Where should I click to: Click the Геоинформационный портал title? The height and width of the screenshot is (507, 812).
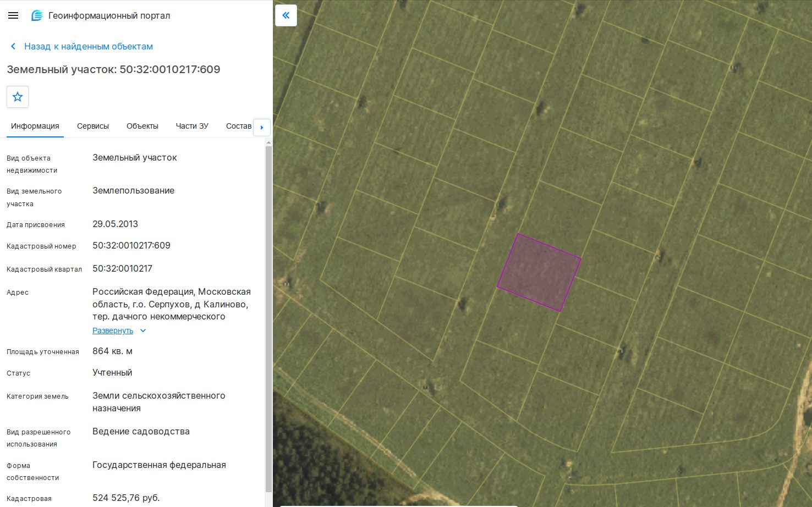point(109,15)
